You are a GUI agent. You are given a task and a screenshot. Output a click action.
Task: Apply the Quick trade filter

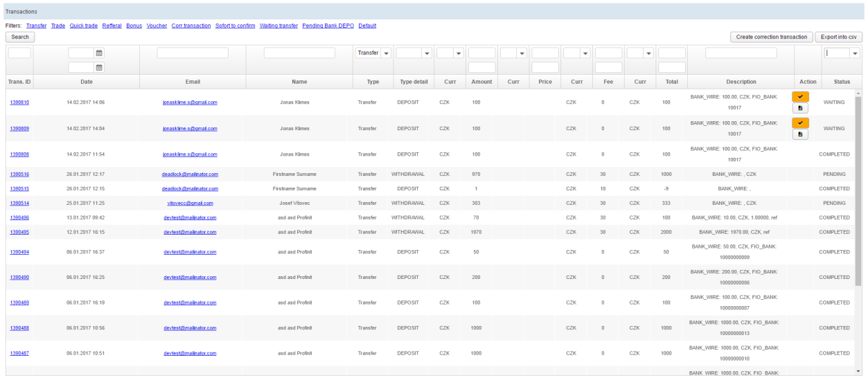point(84,26)
